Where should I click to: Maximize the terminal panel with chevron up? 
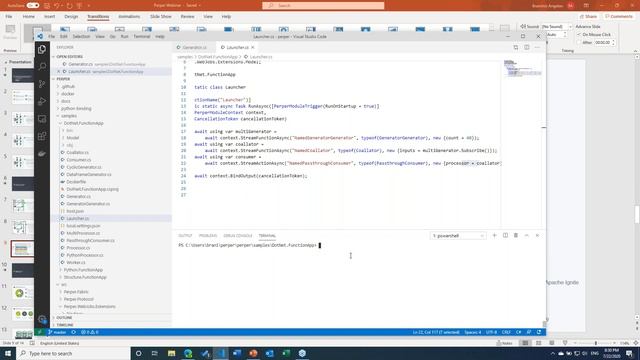tap(527, 236)
